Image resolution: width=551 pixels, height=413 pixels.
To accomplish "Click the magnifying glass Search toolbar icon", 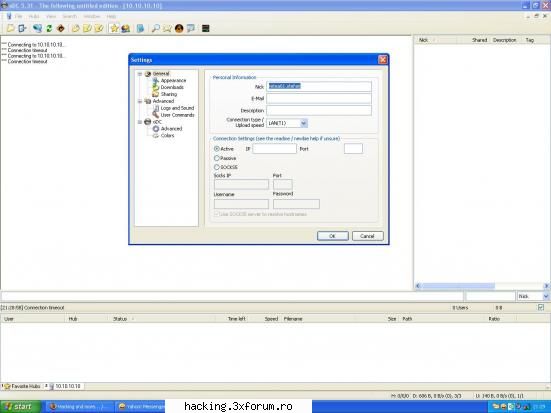I will coord(155,28).
